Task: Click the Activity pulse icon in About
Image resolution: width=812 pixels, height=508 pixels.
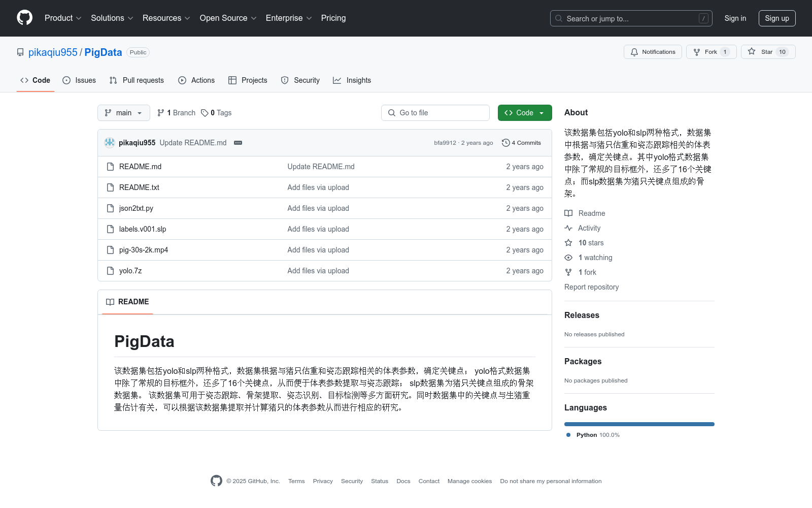Action: point(568,228)
